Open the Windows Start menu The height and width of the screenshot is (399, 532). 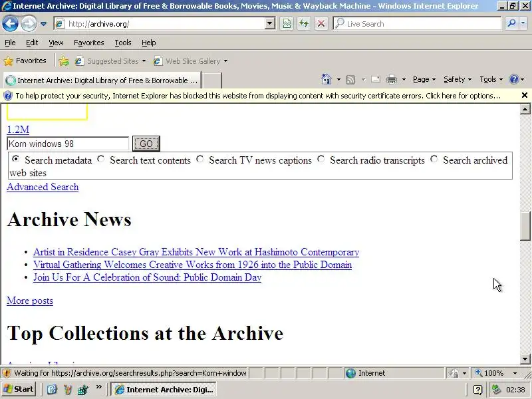[19, 389]
